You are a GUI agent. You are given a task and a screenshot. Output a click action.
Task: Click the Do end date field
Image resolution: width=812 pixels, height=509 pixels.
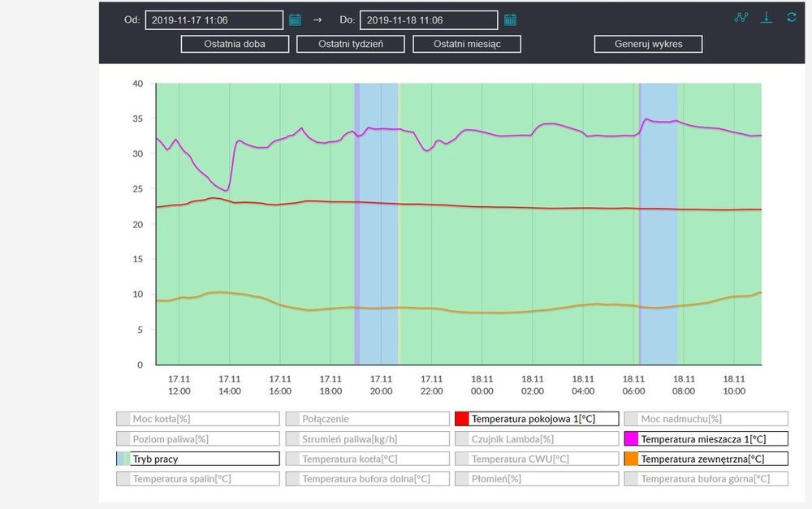click(428, 20)
